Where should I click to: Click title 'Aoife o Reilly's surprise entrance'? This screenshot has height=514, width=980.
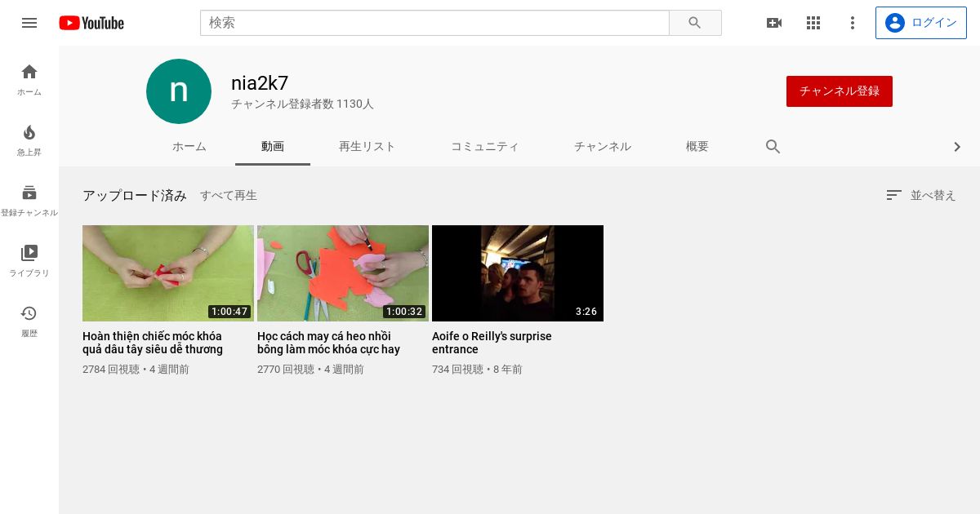[492, 343]
